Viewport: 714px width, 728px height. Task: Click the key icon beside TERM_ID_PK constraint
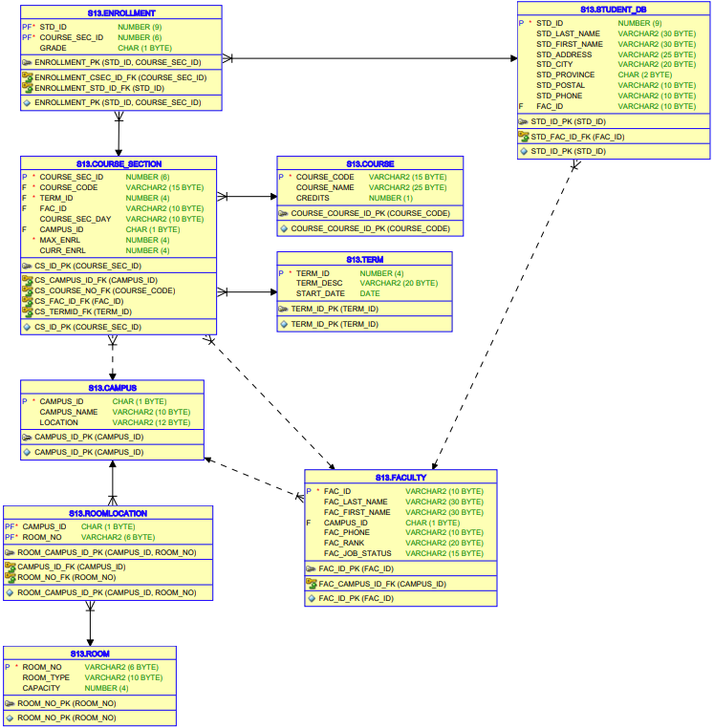click(283, 310)
